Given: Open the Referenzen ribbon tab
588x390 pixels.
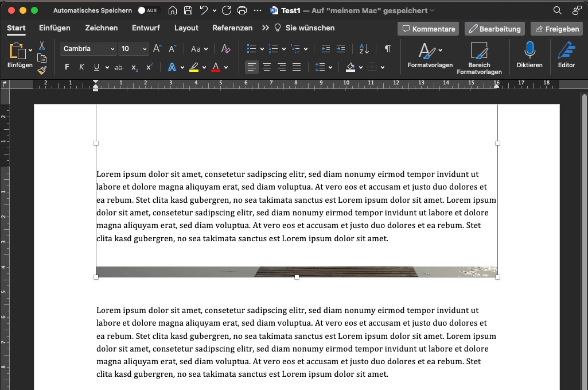Looking at the screenshot, I should 232,28.
